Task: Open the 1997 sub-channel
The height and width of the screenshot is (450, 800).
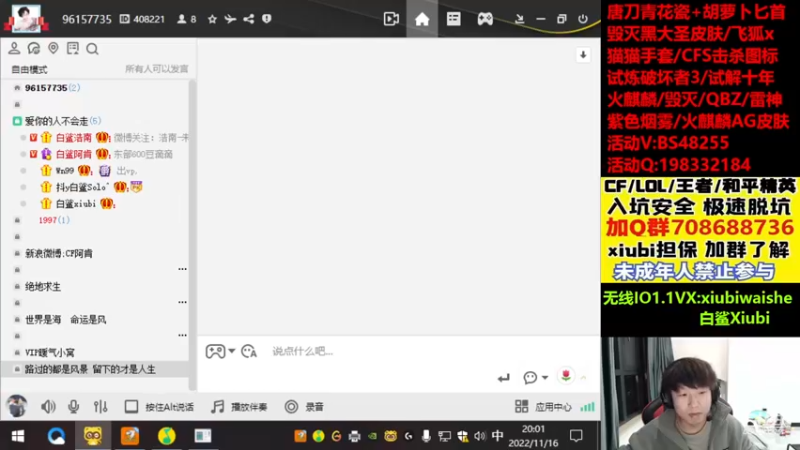Action: (54, 220)
